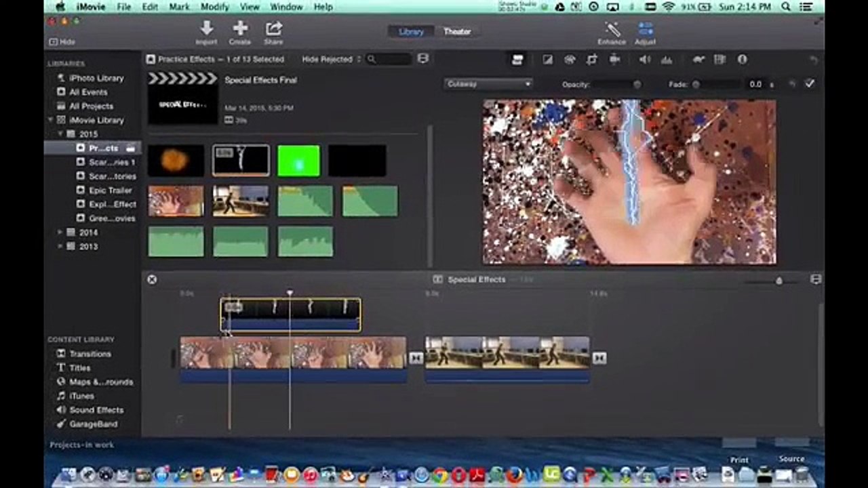Open the File menu
868x488 pixels.
pyautogui.click(x=123, y=7)
